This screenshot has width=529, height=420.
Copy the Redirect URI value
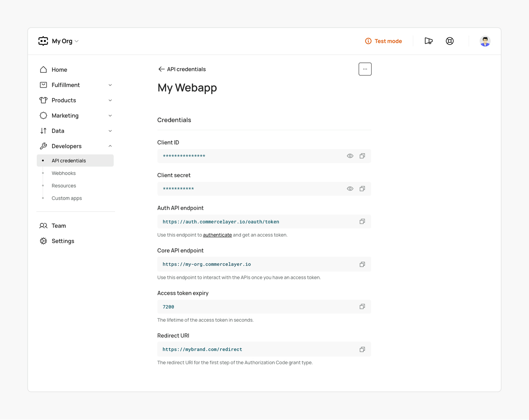[x=362, y=349]
